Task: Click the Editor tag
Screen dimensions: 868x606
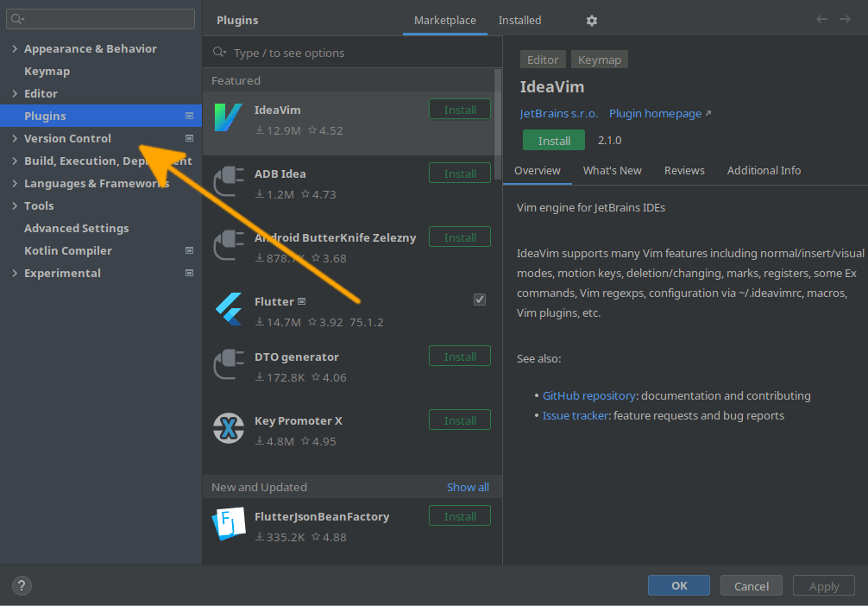Action: (543, 60)
